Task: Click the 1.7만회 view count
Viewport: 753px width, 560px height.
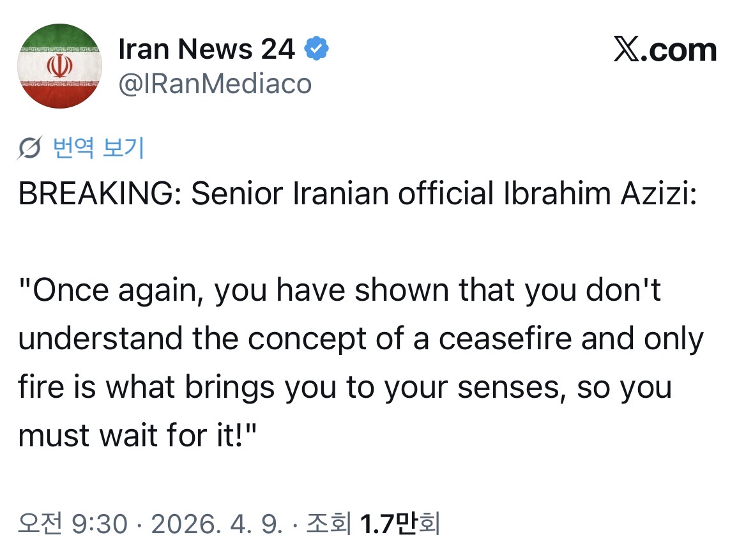Action: [x=400, y=524]
